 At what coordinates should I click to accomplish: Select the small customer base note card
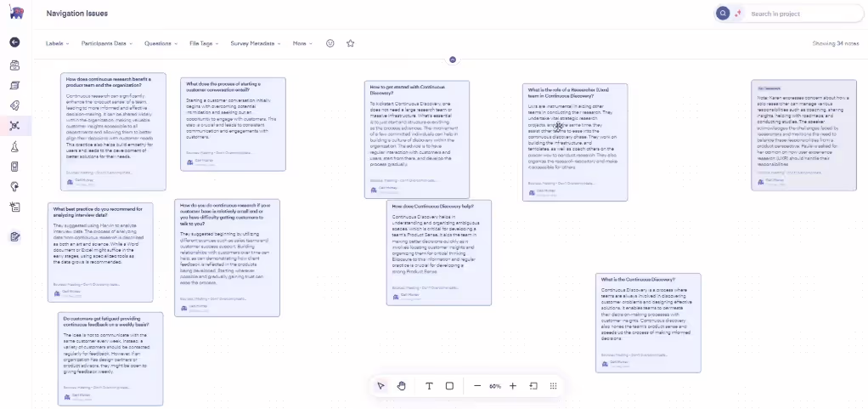tap(227, 258)
